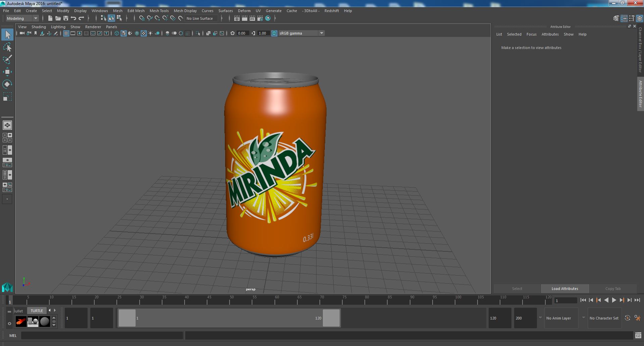The height and width of the screenshot is (346, 644).
Task: Activate the Scale tool
Action: 7,97
